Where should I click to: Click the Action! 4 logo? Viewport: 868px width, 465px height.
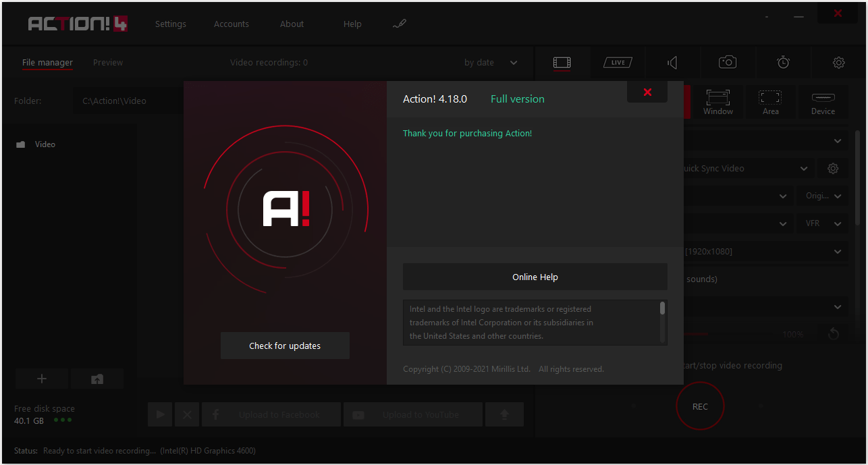(78, 24)
